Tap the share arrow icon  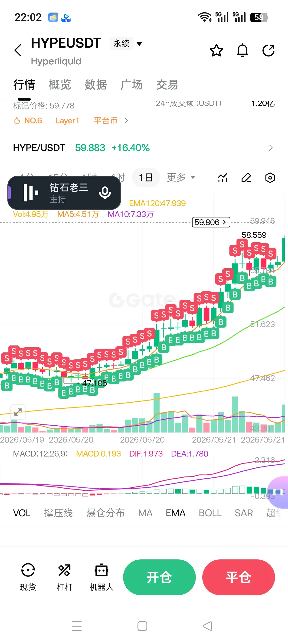point(268,50)
